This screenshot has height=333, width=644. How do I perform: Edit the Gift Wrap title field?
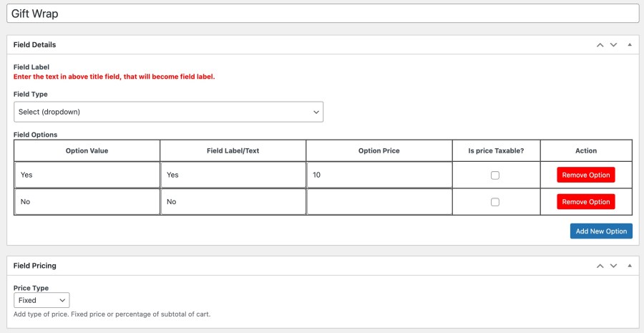pos(322,14)
